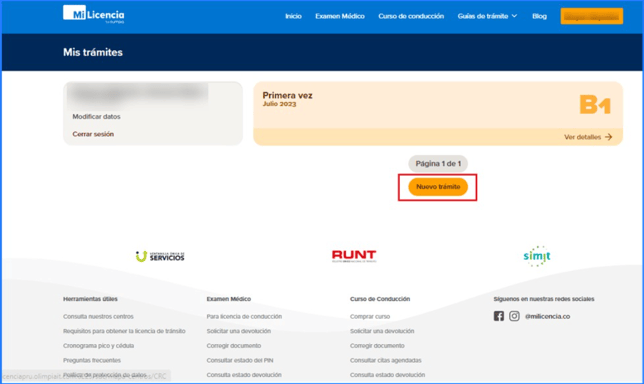Click the B1 license category badge

[595, 105]
